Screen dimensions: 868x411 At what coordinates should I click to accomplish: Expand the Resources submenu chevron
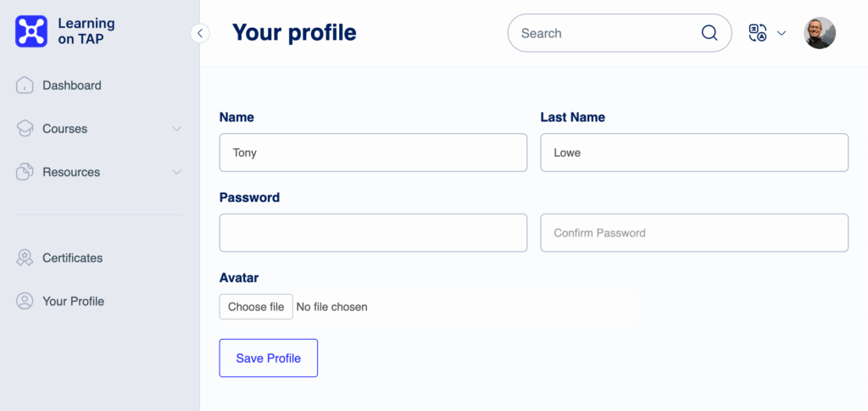176,172
